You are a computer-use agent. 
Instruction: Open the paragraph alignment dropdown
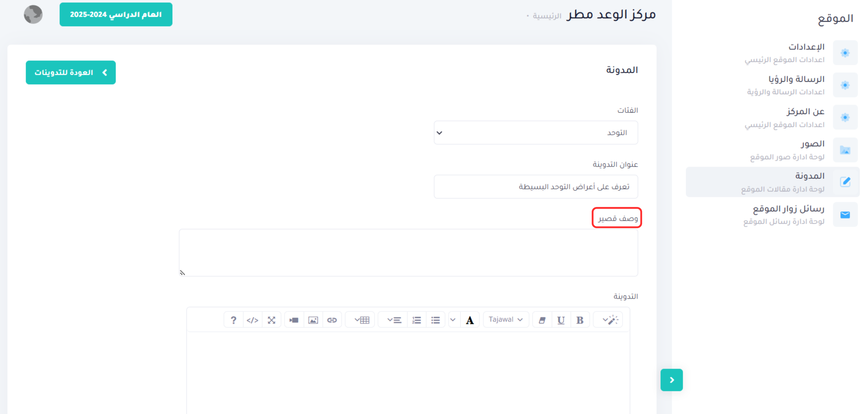393,320
